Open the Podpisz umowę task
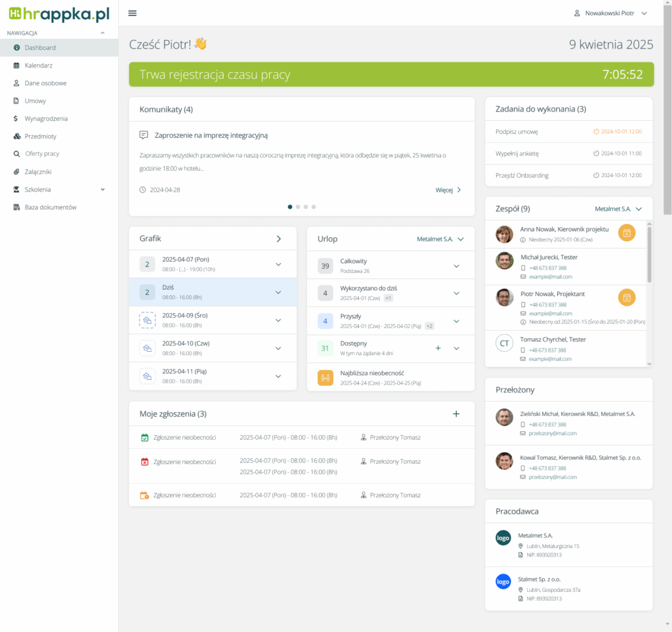This screenshot has height=632, width=672. point(516,131)
